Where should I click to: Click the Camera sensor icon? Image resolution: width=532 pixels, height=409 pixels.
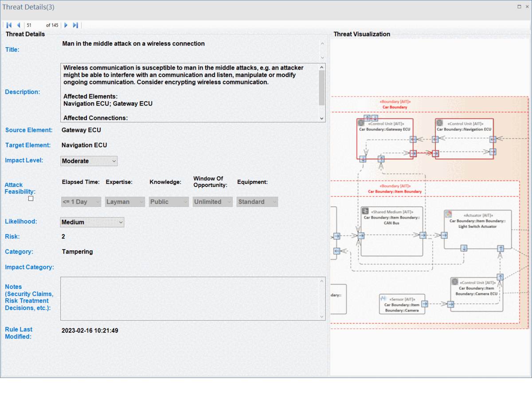[x=383, y=299]
